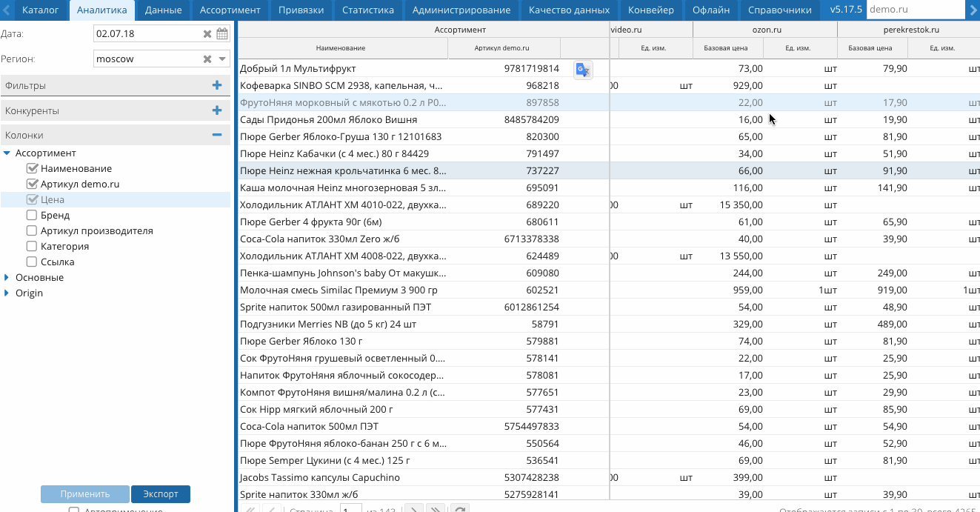Viewport: 980px width, 512px height.
Task: Uncheck the Артикул demo.ru checkbox
Action: [31, 184]
